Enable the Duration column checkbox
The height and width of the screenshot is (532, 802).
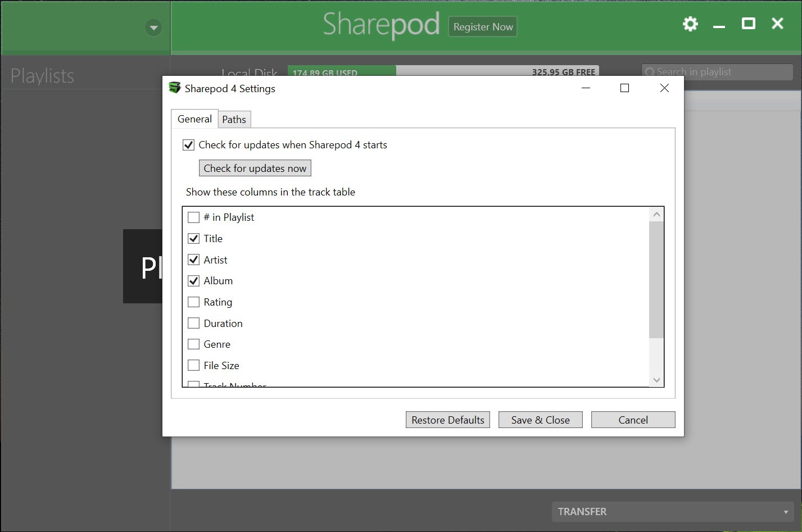click(193, 323)
